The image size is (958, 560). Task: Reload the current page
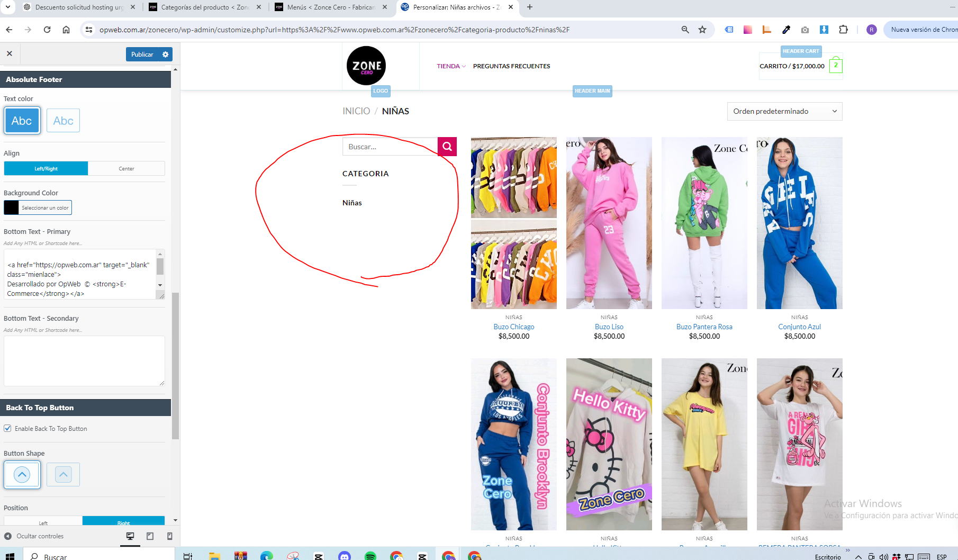point(47,30)
